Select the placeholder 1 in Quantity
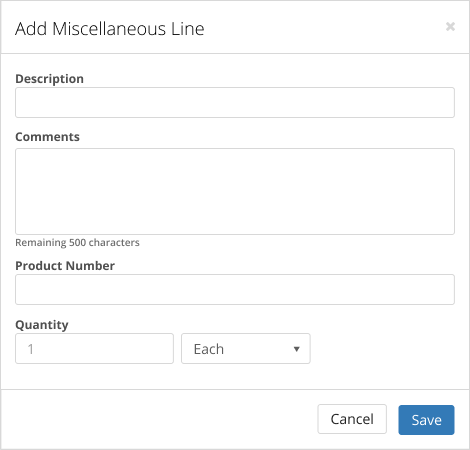 coord(30,349)
